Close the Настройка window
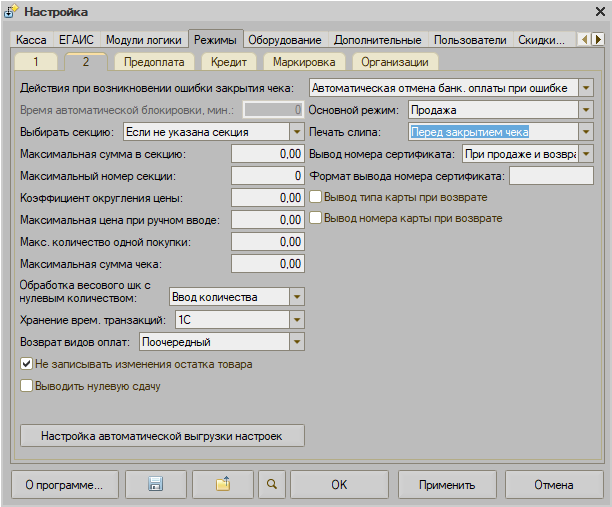This screenshot has width=612, height=507. [597, 11]
